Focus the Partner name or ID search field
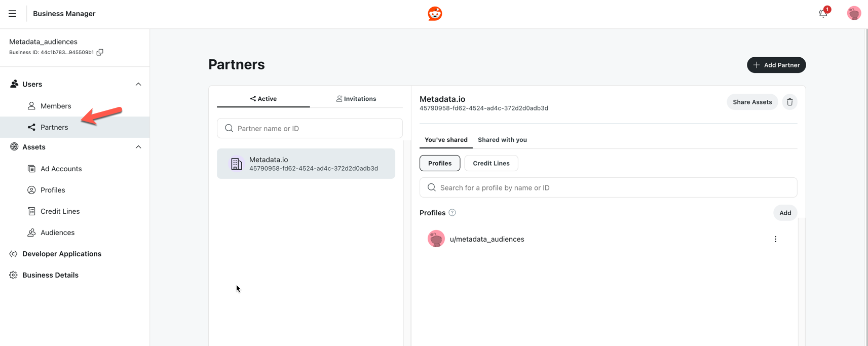Viewport: 868px width, 346px height. click(310, 128)
